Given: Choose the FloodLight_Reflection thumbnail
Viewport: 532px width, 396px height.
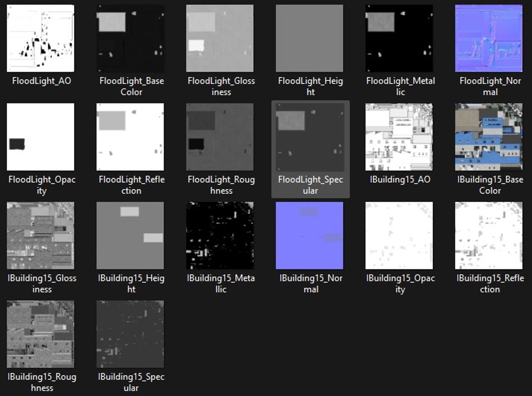Looking at the screenshot, I should [130, 137].
